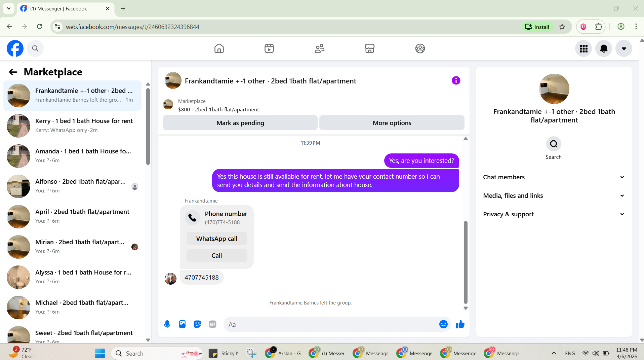Open Sticky Notes from the taskbar
The image size is (644, 360).
[x=224, y=353]
